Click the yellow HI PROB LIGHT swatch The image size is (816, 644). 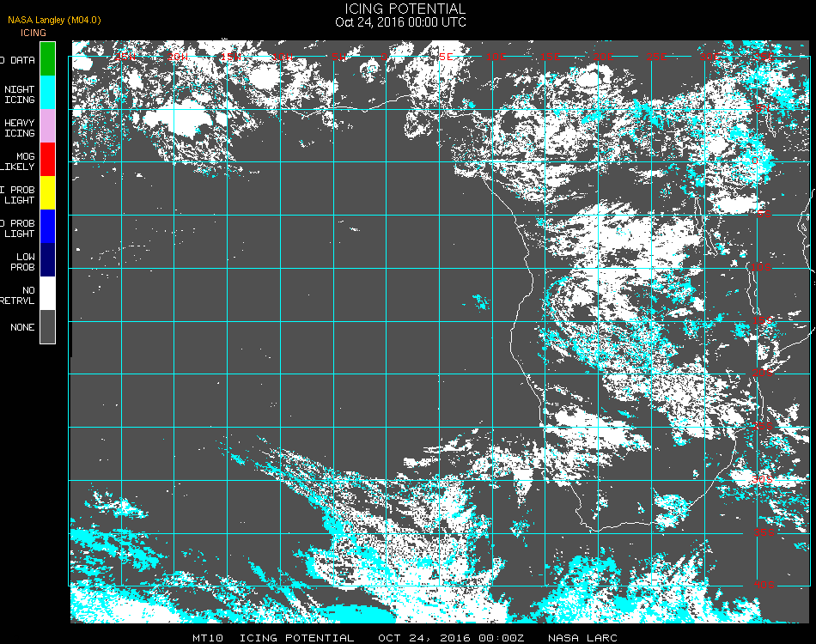(47, 193)
